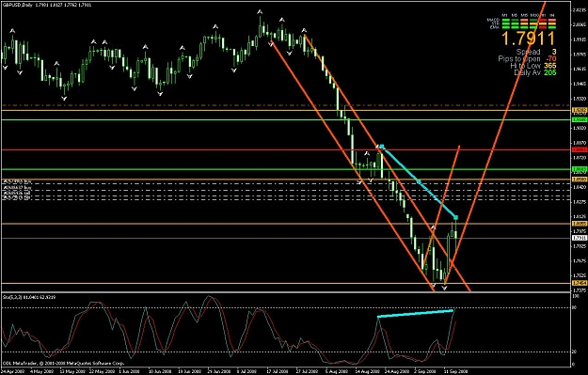Click the Spread value 3

(x=554, y=52)
